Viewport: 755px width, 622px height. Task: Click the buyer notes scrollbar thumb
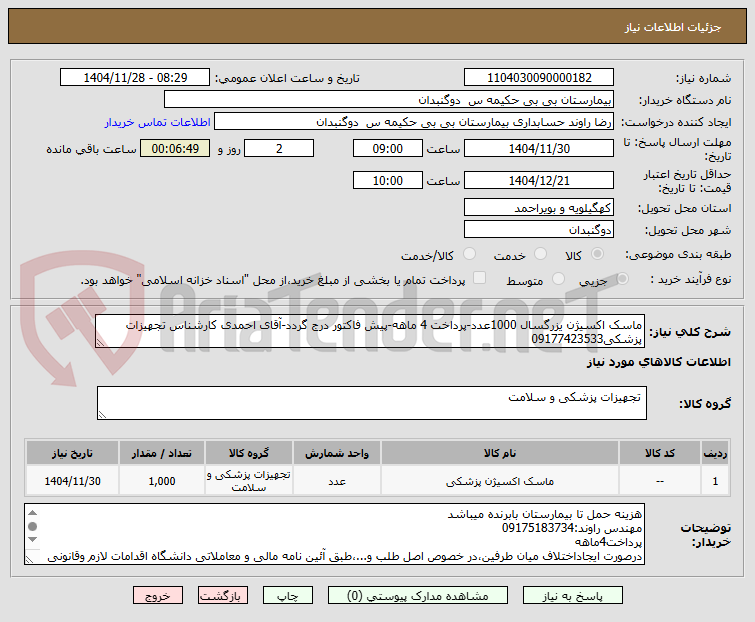click(x=32, y=526)
